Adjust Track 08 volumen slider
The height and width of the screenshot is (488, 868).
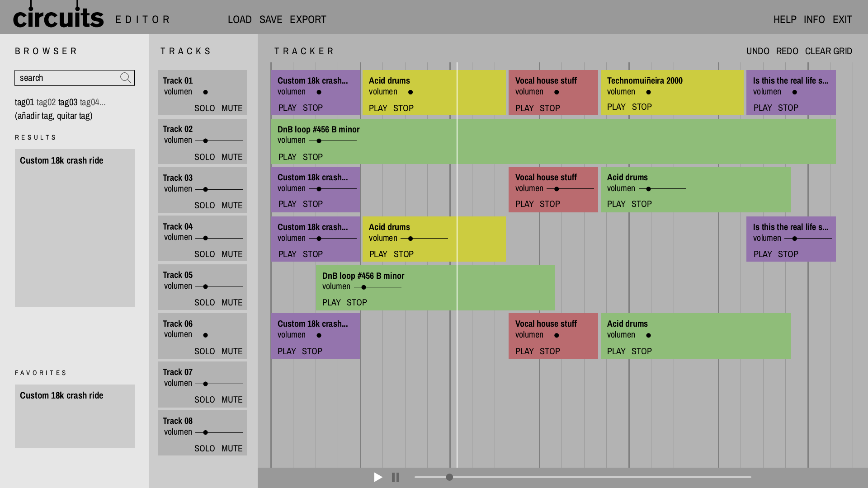(219, 432)
